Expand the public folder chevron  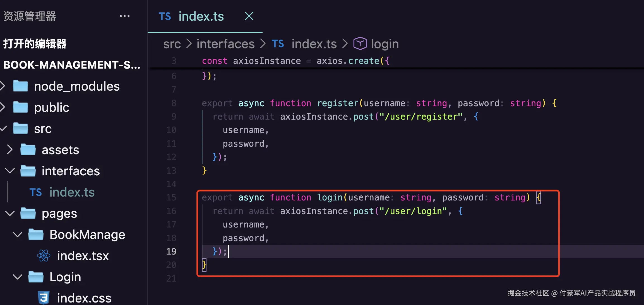(x=3, y=107)
